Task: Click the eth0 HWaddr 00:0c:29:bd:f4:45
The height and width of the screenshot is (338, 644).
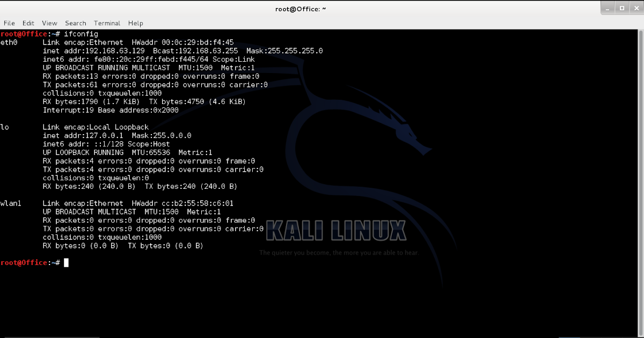Action: pos(183,42)
